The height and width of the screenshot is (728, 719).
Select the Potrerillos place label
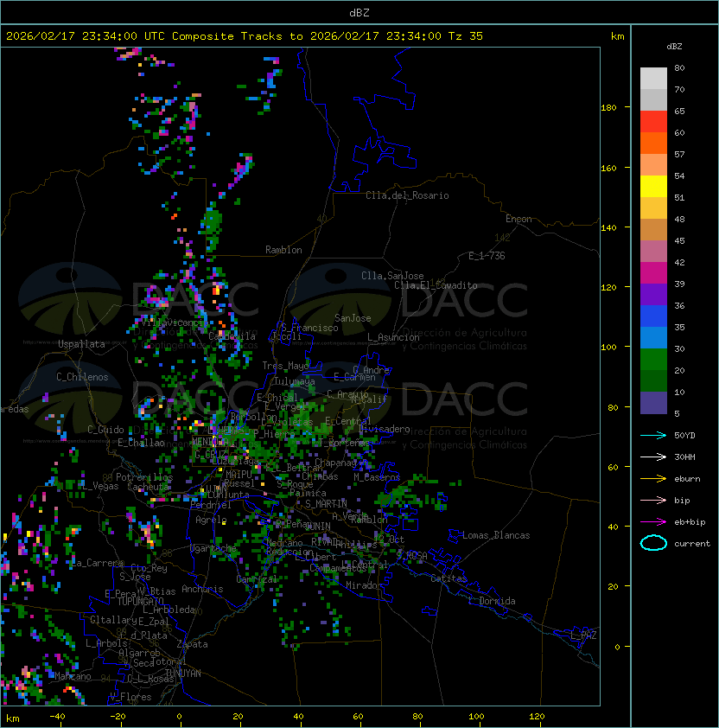pyautogui.click(x=144, y=477)
